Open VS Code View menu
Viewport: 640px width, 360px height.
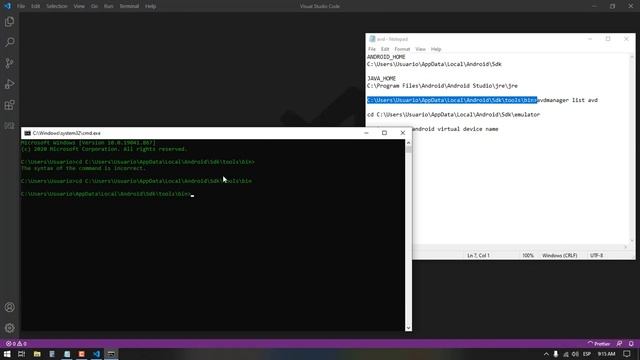click(x=79, y=6)
